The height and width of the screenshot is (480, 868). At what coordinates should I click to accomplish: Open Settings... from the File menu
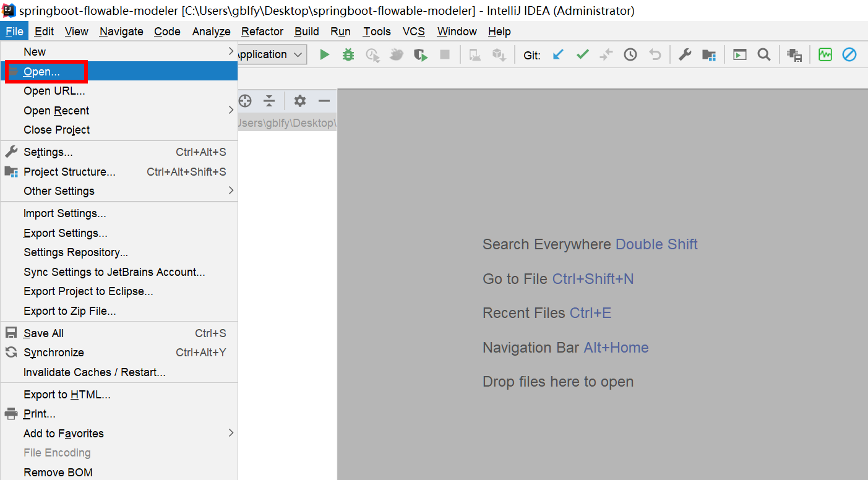119,152
